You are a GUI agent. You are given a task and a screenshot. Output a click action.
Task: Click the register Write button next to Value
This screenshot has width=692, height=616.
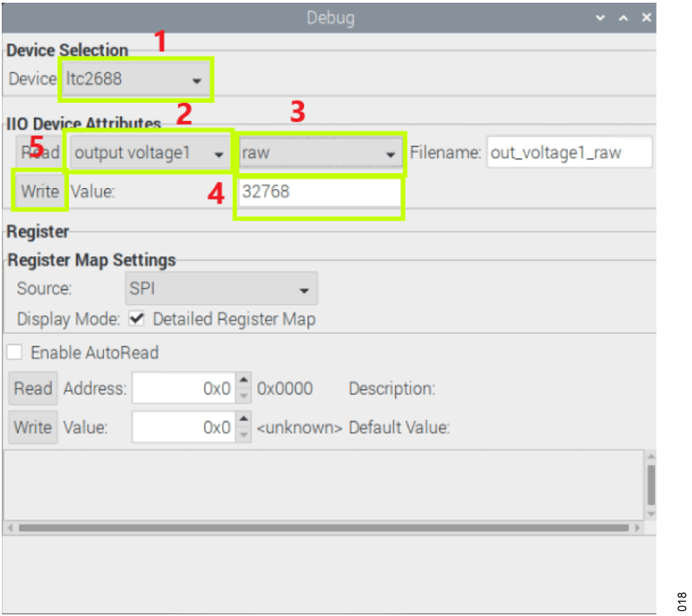pyautogui.click(x=33, y=427)
